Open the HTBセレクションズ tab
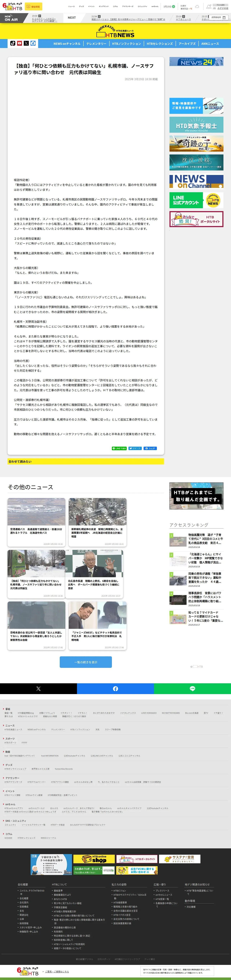 (160, 44)
